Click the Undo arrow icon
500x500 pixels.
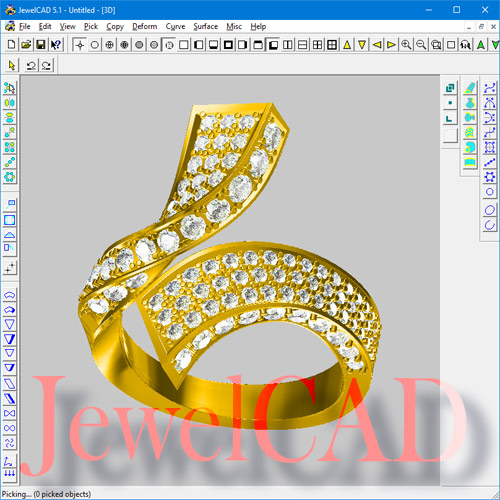(x=31, y=65)
